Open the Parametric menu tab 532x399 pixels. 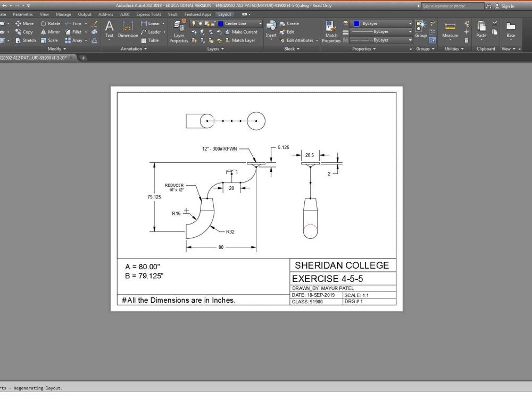tap(23, 14)
